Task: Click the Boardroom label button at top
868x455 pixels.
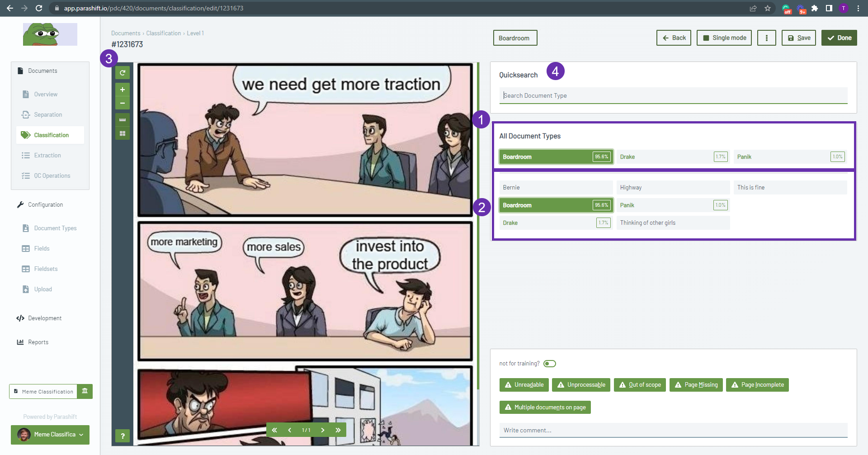Action: 515,38
